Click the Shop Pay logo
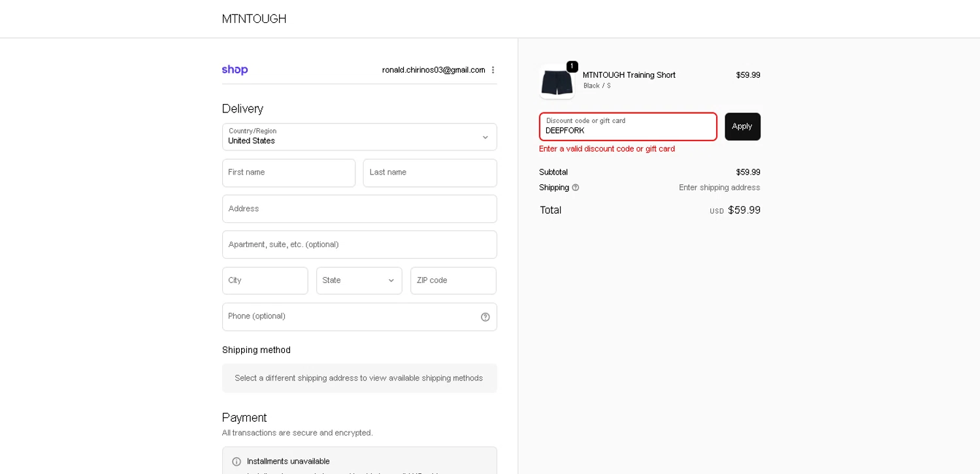The image size is (980, 474). click(235, 70)
